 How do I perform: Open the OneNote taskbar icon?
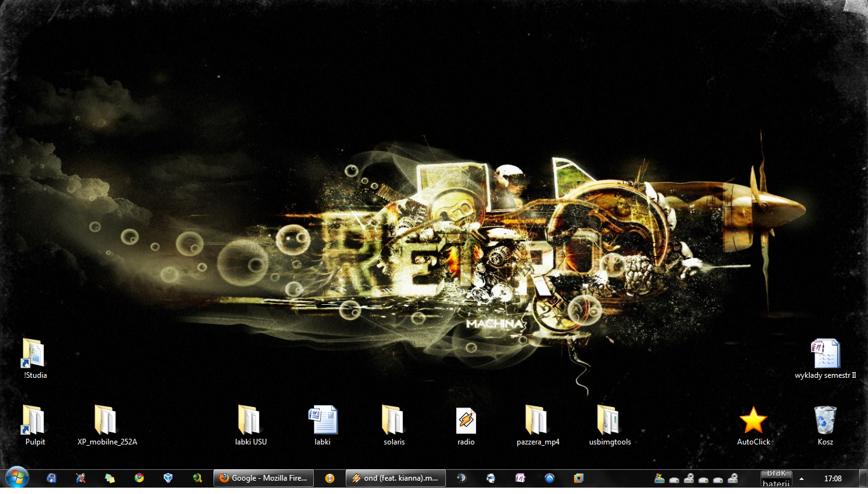tap(520, 478)
